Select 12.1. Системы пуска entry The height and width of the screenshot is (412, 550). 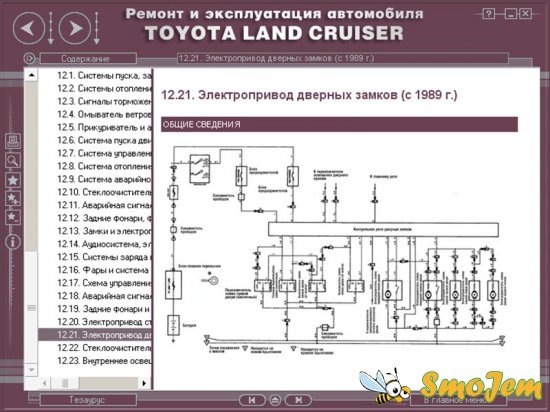coord(104,75)
